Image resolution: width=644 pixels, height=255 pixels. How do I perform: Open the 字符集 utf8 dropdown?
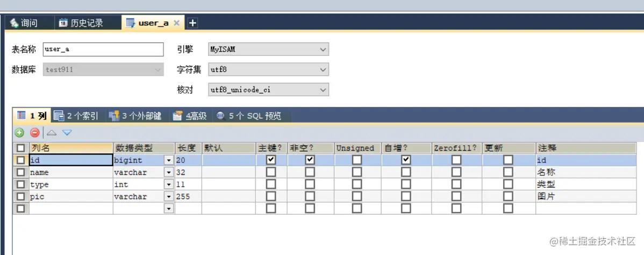269,69
